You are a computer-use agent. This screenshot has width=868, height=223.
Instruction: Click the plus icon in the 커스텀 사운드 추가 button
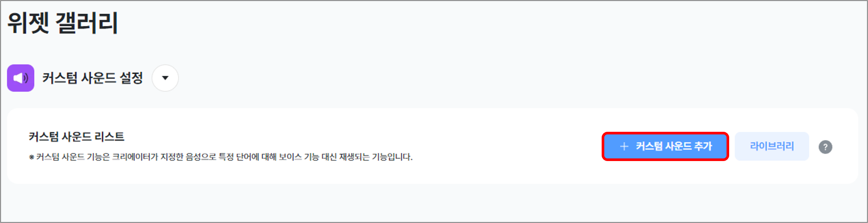(x=624, y=147)
